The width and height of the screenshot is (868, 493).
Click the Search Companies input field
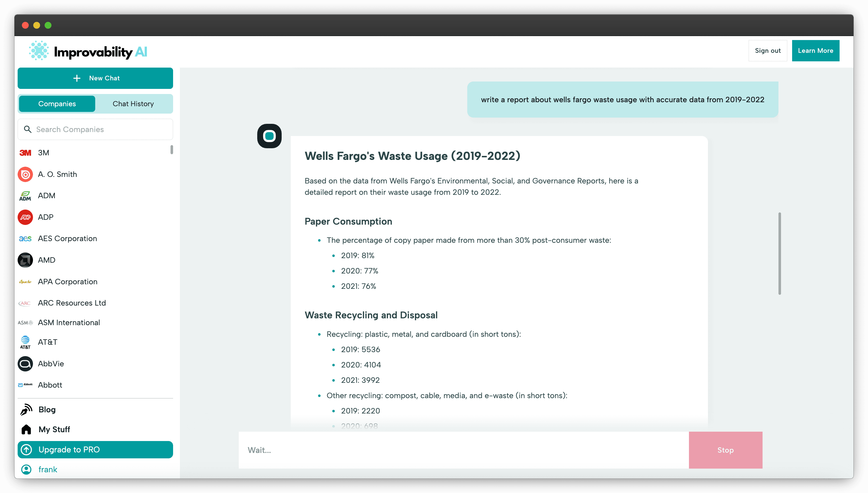pos(102,129)
